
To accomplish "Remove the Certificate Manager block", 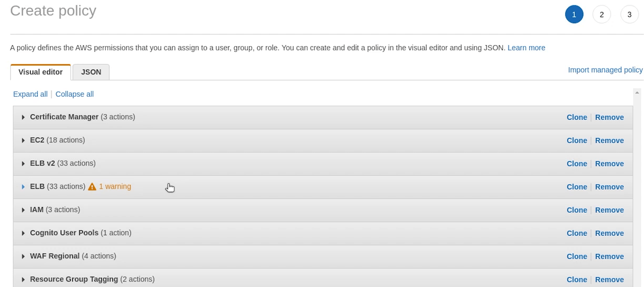I will [609, 117].
